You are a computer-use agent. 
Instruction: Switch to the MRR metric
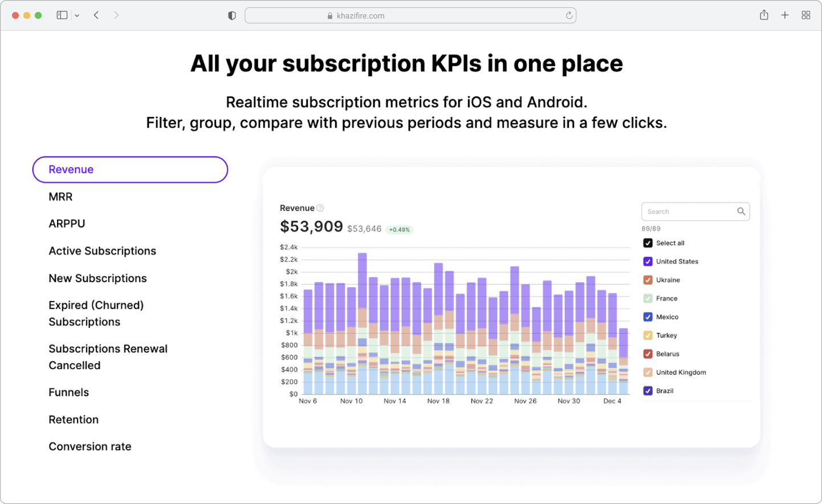[x=60, y=196]
